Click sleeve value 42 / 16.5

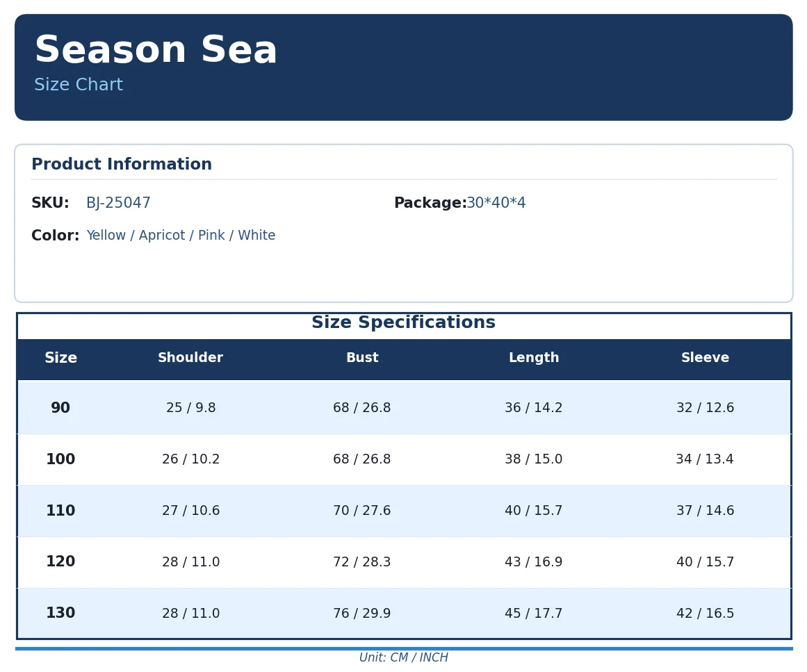pos(705,614)
